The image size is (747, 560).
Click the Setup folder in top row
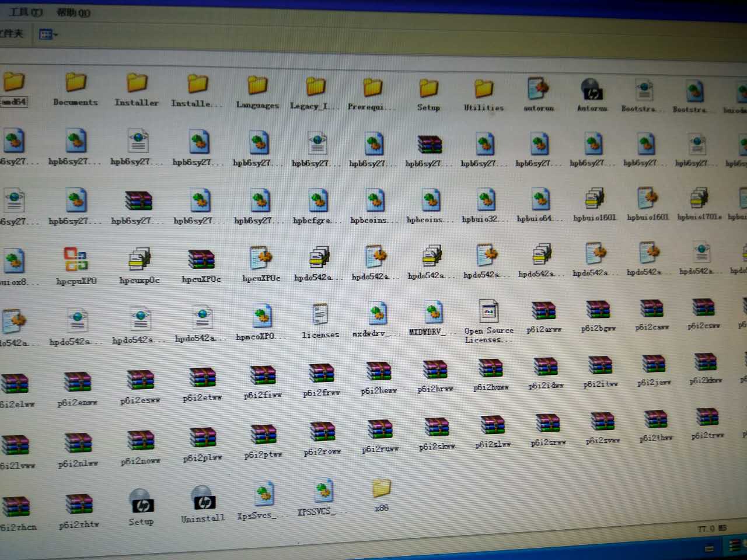pyautogui.click(x=428, y=89)
